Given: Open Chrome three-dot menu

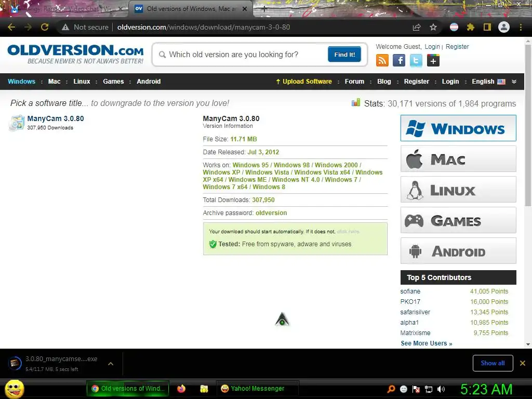Looking at the screenshot, I should [x=521, y=27].
